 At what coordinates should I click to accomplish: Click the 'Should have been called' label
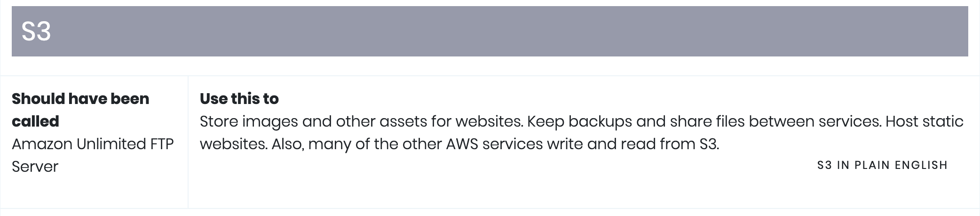pyautogui.click(x=80, y=110)
